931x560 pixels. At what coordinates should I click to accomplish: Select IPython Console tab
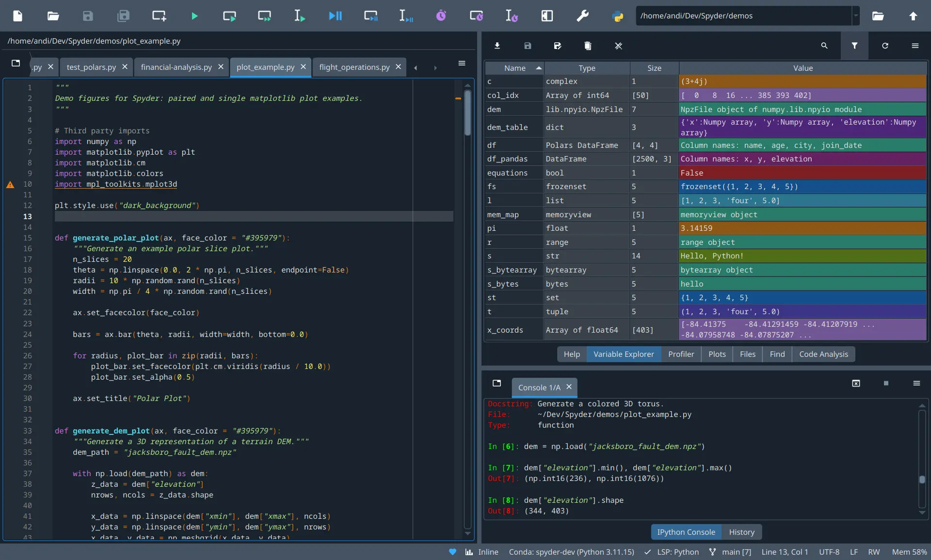point(686,532)
